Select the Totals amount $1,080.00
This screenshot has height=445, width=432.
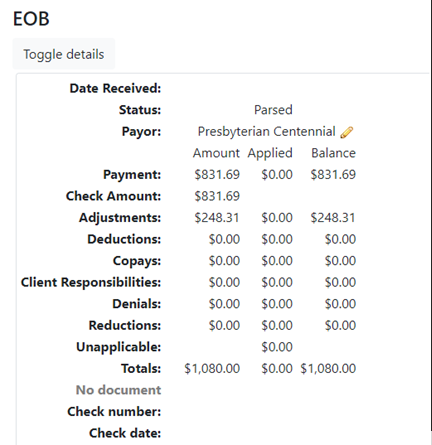pos(212,368)
